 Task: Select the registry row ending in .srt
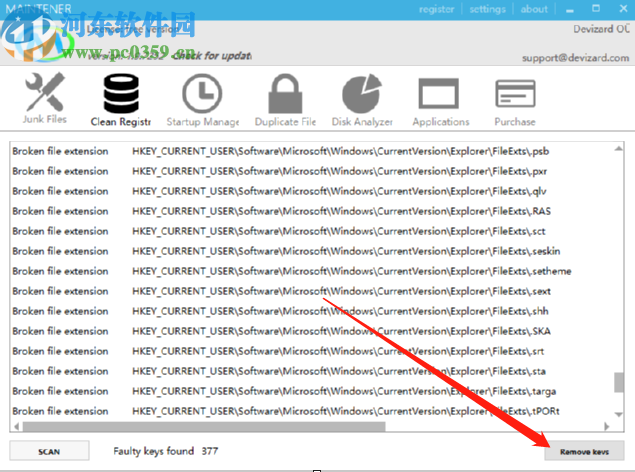[x=311, y=351]
